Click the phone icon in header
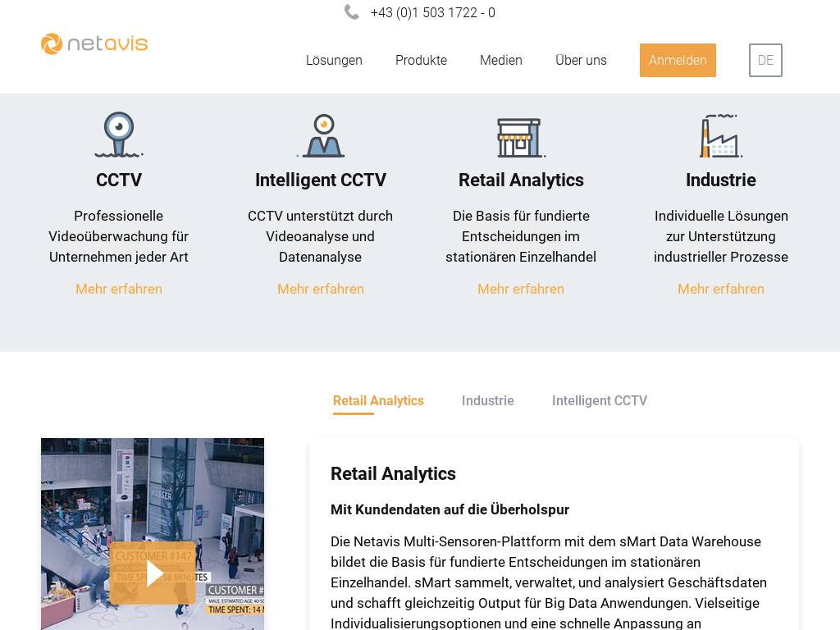Viewport: 840px width, 630px height. click(352, 12)
